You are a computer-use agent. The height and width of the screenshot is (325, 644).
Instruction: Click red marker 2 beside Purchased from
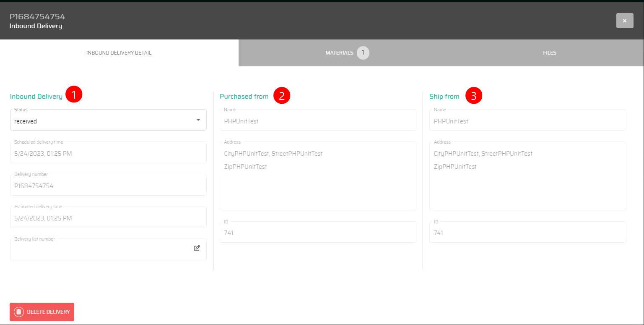(x=282, y=96)
